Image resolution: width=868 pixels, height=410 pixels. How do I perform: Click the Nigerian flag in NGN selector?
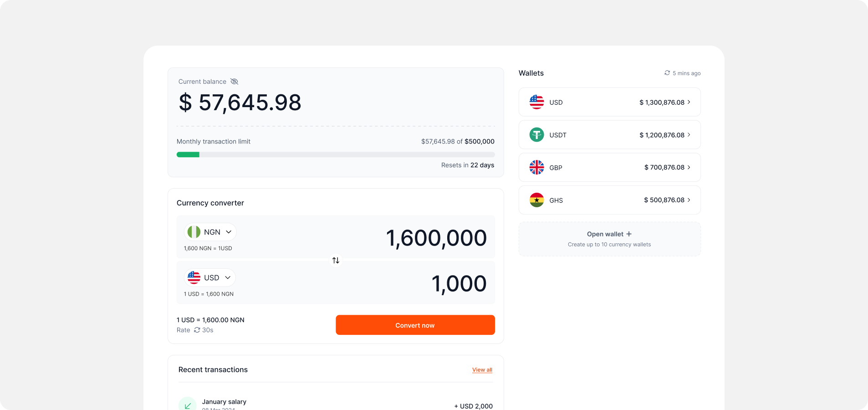click(194, 232)
